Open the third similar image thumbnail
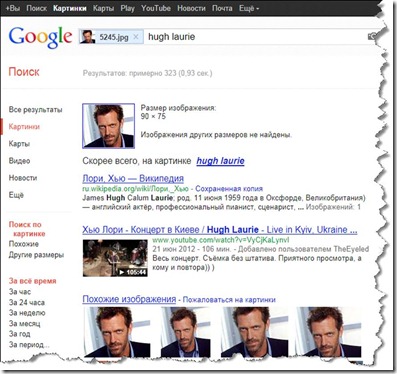 (255, 332)
